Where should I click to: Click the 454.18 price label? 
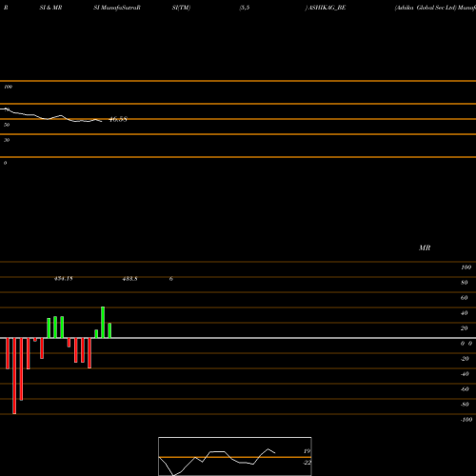(64, 279)
